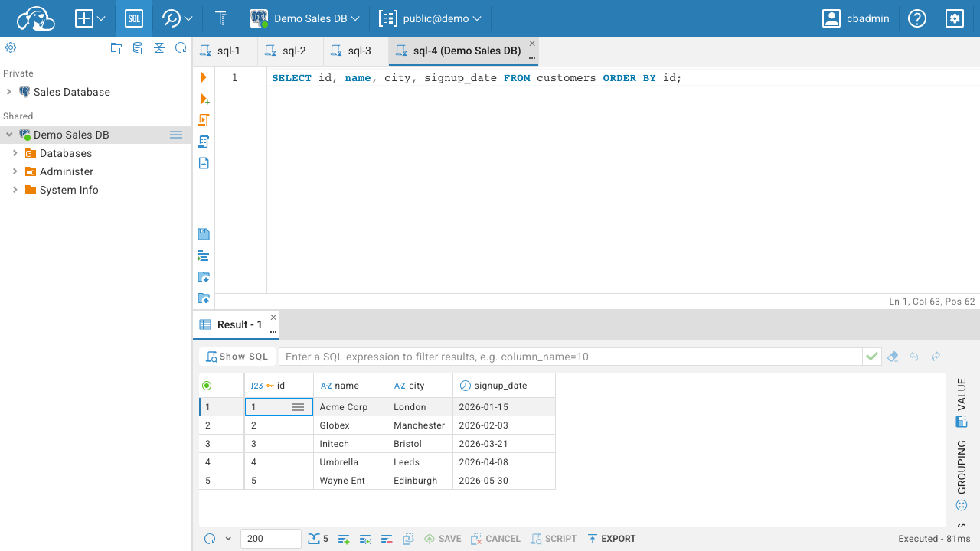
Task: Collapse all navigator tree nodes
Action: coord(159,47)
